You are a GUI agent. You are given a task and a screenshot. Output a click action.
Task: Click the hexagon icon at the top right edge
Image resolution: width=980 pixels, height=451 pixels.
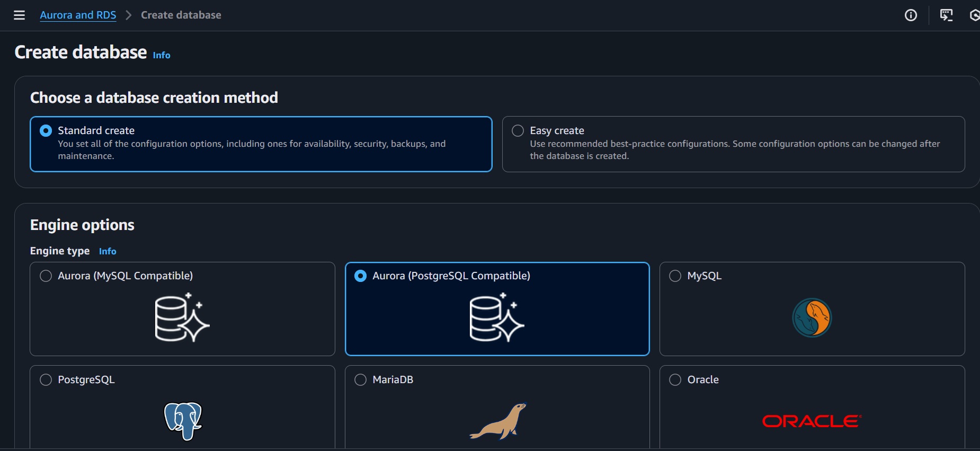(x=975, y=15)
